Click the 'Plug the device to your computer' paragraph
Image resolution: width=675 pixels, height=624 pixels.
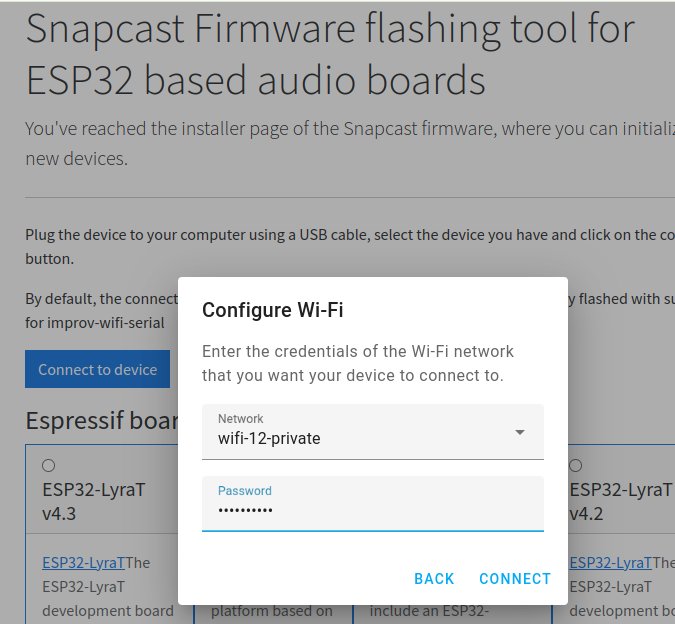click(x=350, y=247)
